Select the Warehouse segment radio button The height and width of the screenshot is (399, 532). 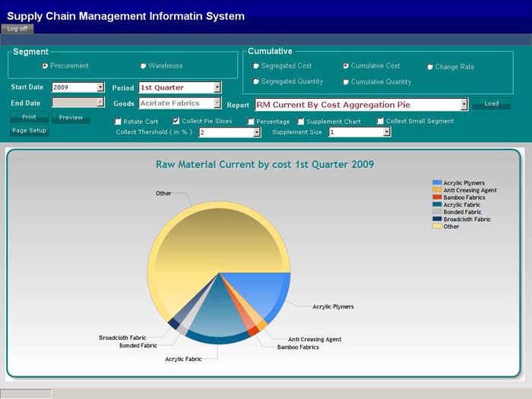tap(143, 66)
